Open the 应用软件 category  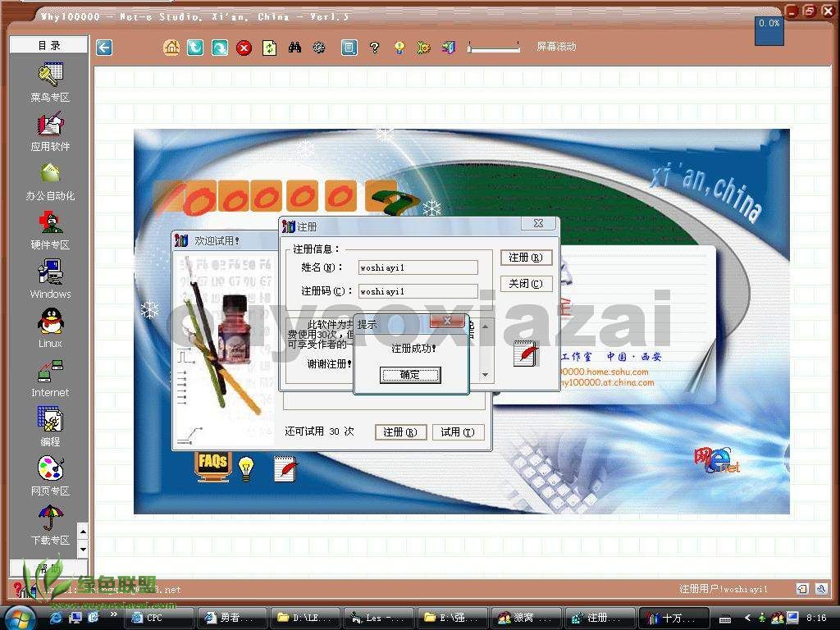pos(50,131)
